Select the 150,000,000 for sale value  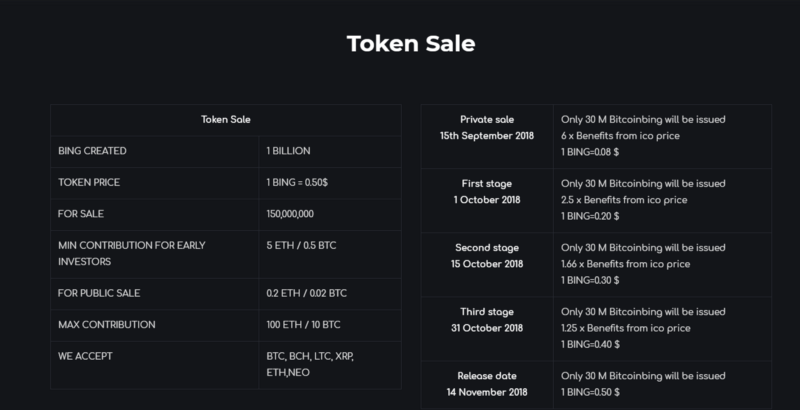pyautogui.click(x=290, y=214)
